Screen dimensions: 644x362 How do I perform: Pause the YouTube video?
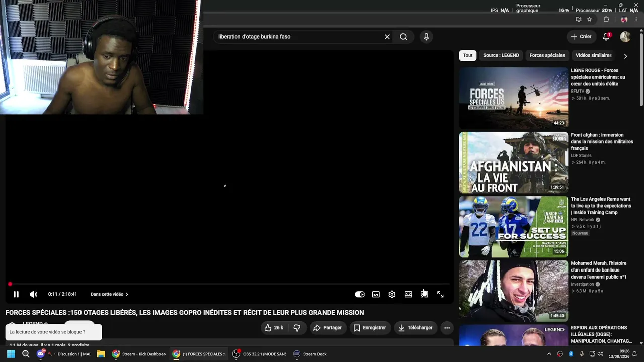16,294
